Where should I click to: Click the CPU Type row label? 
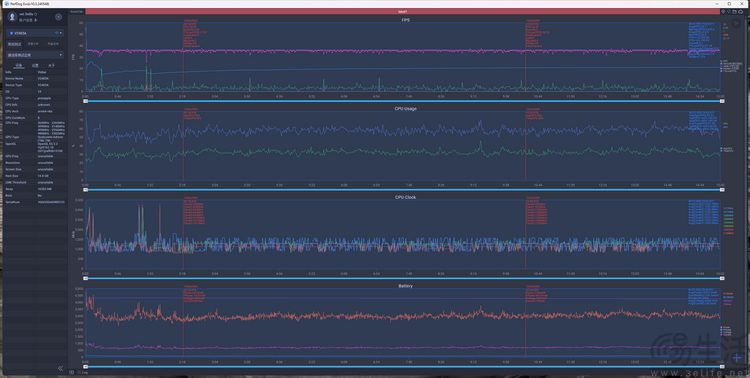[x=11, y=98]
